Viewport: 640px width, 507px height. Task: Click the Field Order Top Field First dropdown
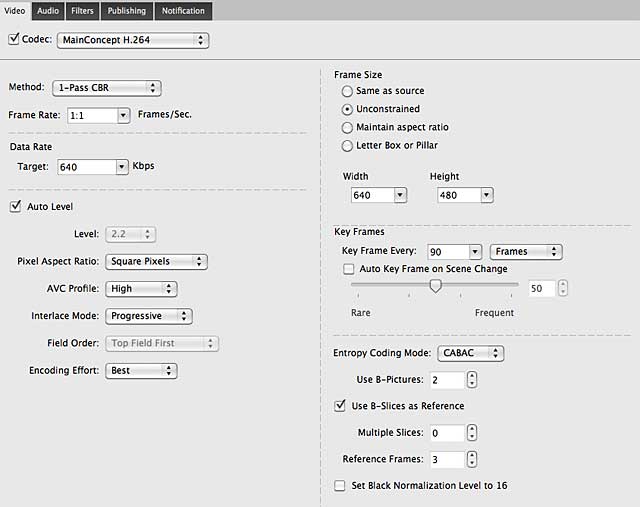pos(162,343)
